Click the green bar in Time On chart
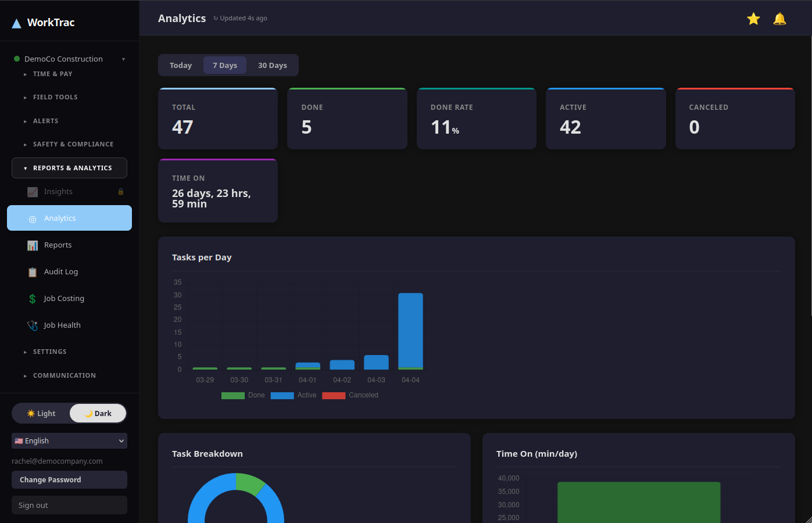The width and height of the screenshot is (812, 523). 639,503
